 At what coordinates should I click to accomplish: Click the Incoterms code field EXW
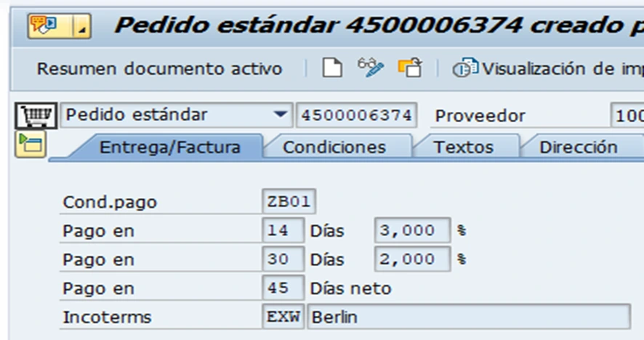pyautogui.click(x=283, y=317)
